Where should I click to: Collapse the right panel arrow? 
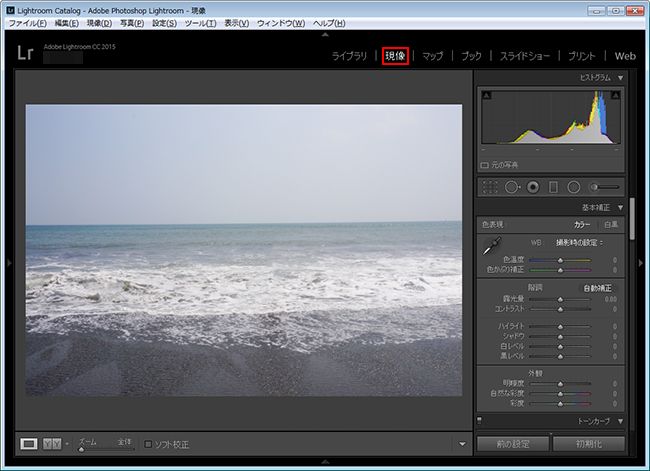pos(641,262)
